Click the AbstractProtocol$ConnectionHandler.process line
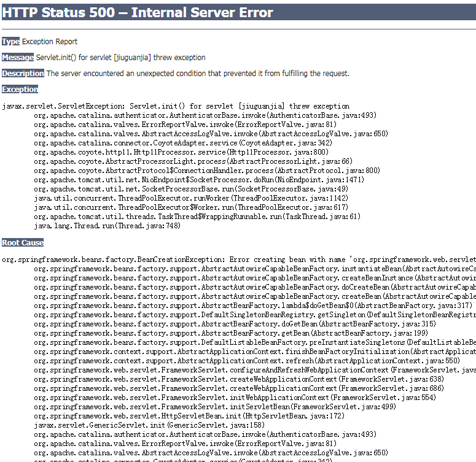The height and width of the screenshot is (462, 476). pos(207,171)
